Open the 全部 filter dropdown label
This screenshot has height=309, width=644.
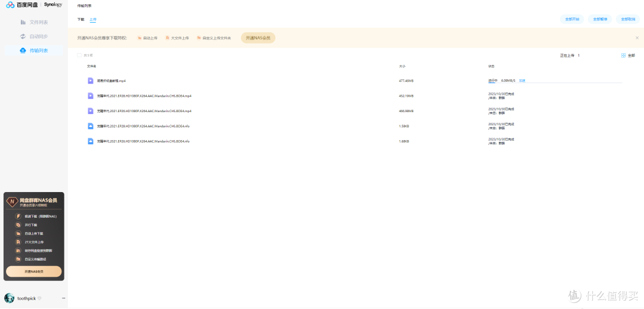click(x=631, y=55)
